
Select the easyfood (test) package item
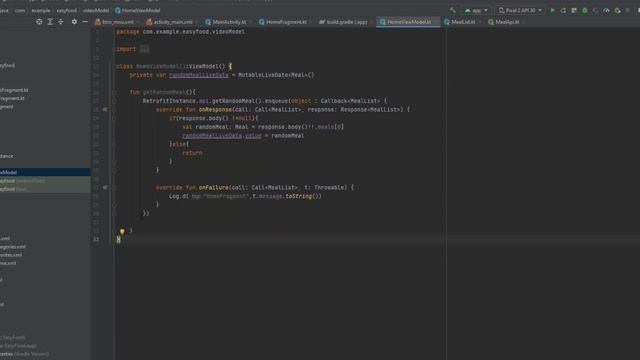[45, 189]
